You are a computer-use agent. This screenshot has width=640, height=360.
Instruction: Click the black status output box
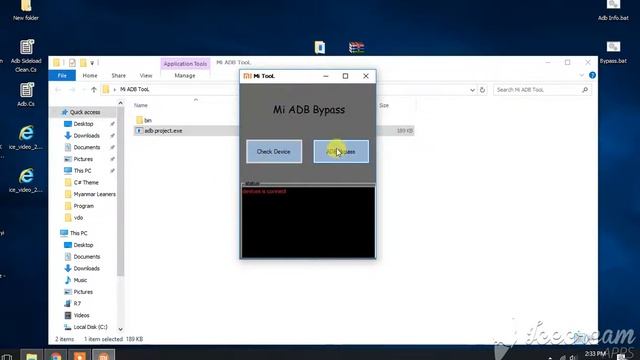(x=308, y=222)
